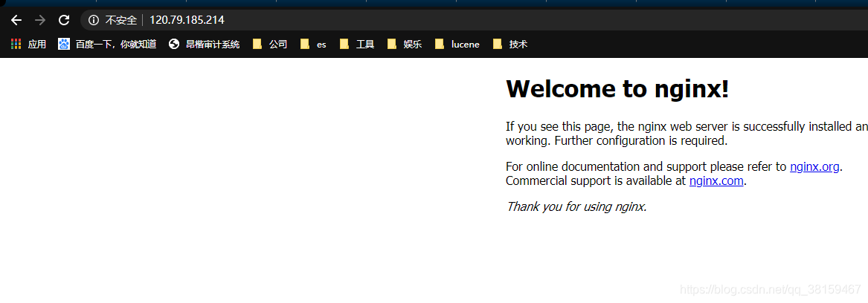Expand the 娱乐 bookmark folder
Image resolution: width=868 pixels, height=303 pixels.
[405, 45]
